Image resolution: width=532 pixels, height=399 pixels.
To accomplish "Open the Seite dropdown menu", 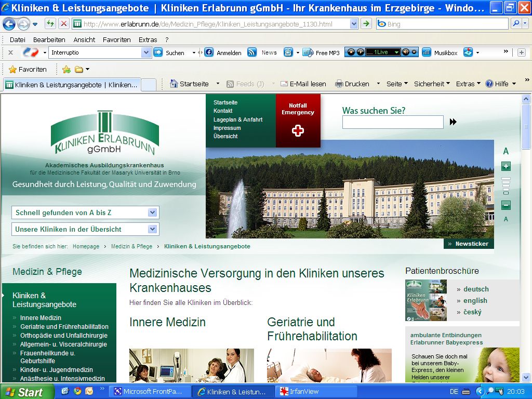I will (x=397, y=84).
